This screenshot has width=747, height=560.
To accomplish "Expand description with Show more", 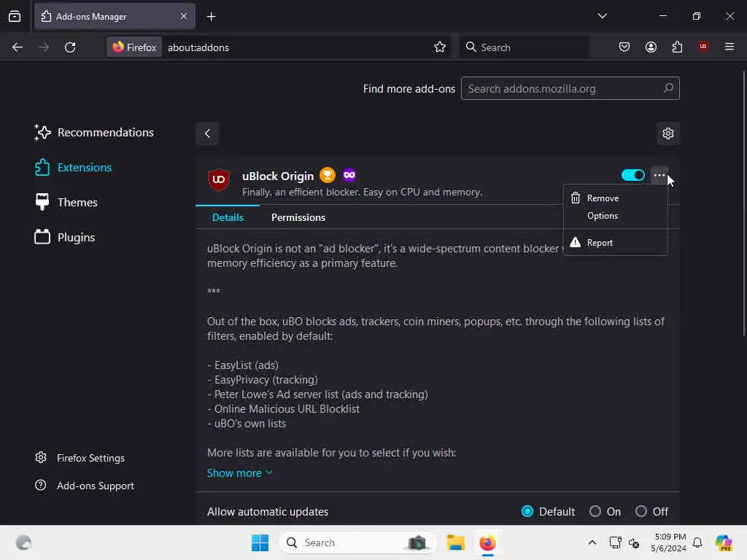I will [x=239, y=472].
